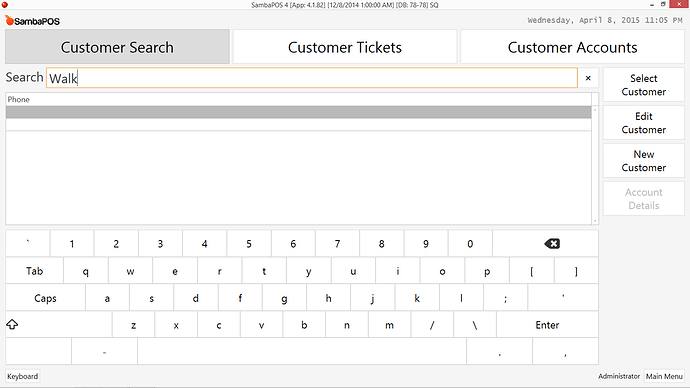The image size is (690, 388).
Task: Click the Account Details button
Action: 643,199
